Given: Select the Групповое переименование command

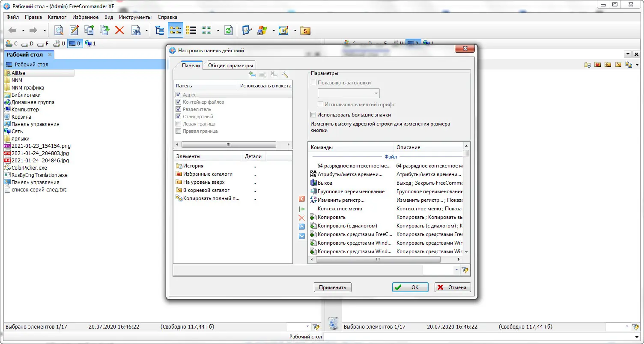Looking at the screenshot, I should click(x=351, y=191).
